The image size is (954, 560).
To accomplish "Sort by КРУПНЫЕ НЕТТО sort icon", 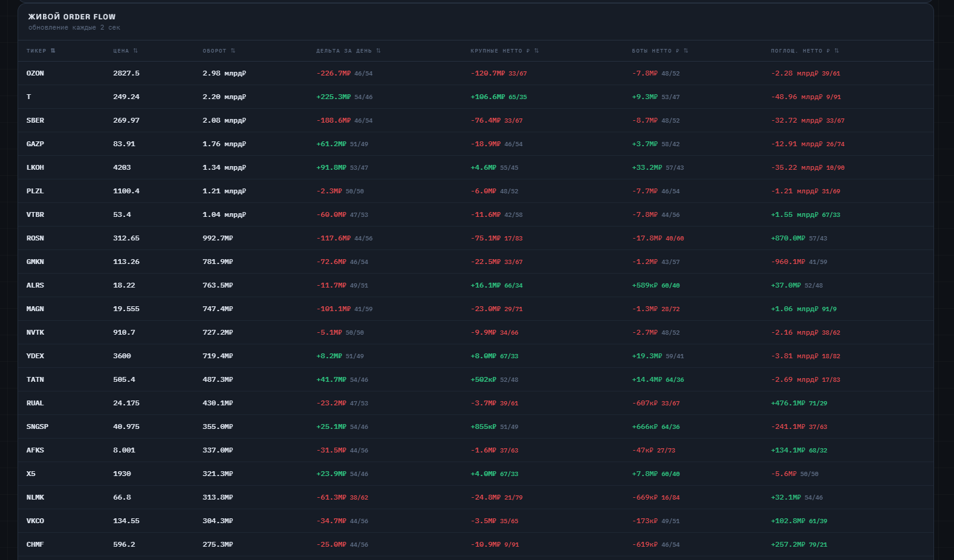I will pos(536,51).
